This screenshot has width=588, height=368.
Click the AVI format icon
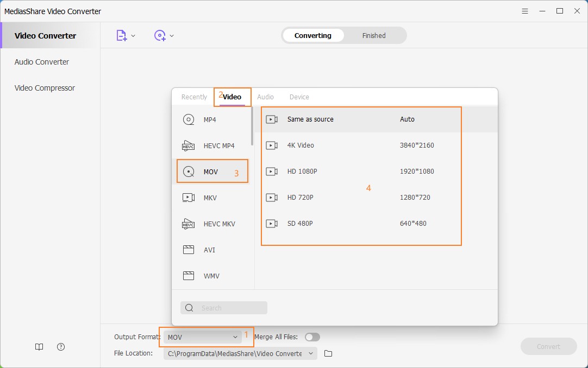[188, 250]
